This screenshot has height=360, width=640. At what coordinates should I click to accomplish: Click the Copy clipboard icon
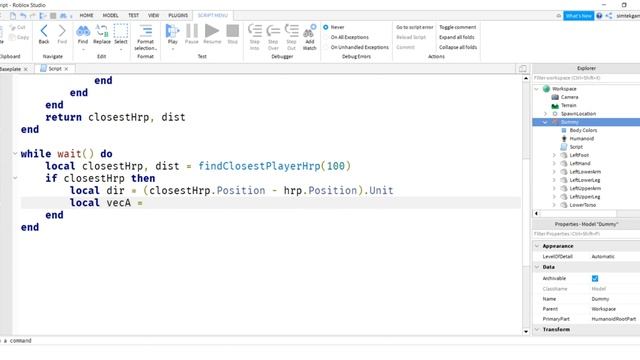click(12, 37)
